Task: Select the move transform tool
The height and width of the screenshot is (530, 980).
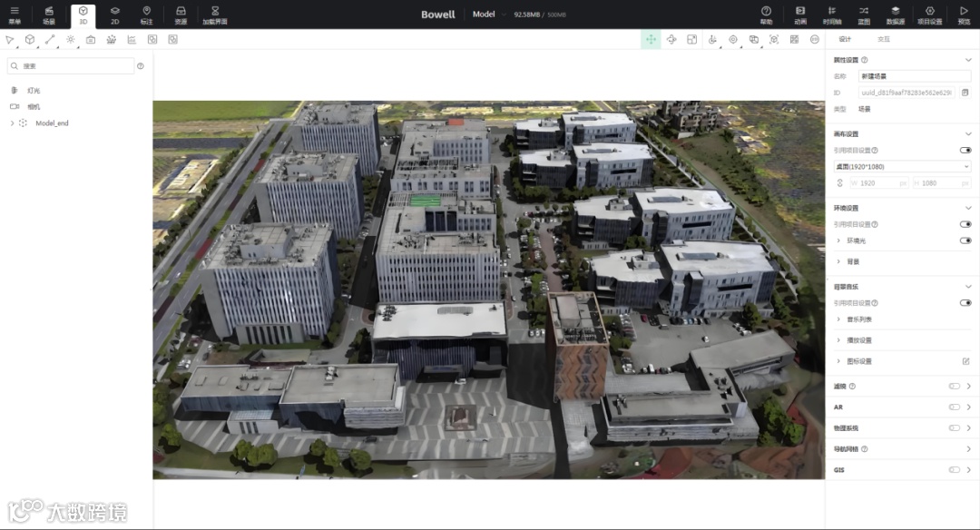Action: pyautogui.click(x=651, y=39)
